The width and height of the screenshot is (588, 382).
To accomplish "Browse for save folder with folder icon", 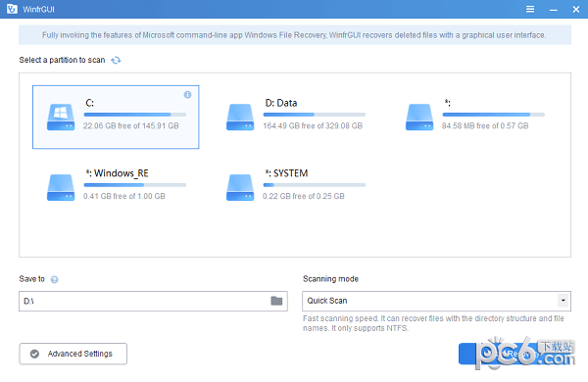I will click(276, 301).
